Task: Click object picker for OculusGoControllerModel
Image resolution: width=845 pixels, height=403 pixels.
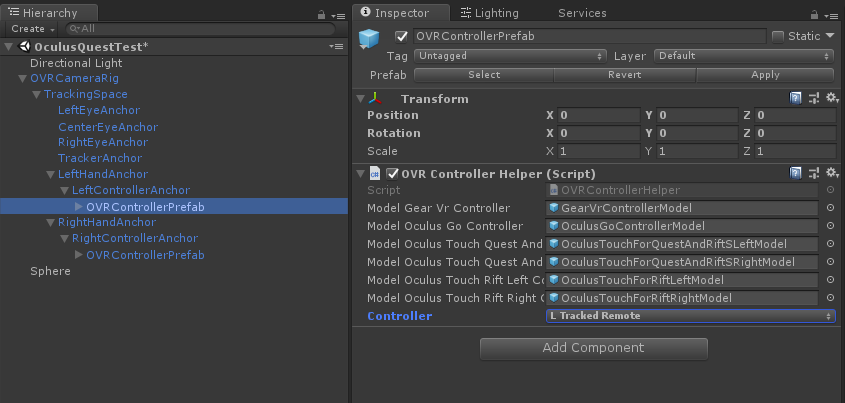Action: tap(830, 226)
